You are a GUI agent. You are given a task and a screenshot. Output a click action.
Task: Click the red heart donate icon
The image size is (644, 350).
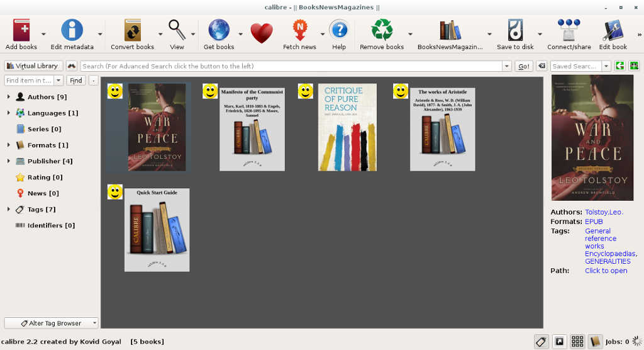pyautogui.click(x=262, y=33)
